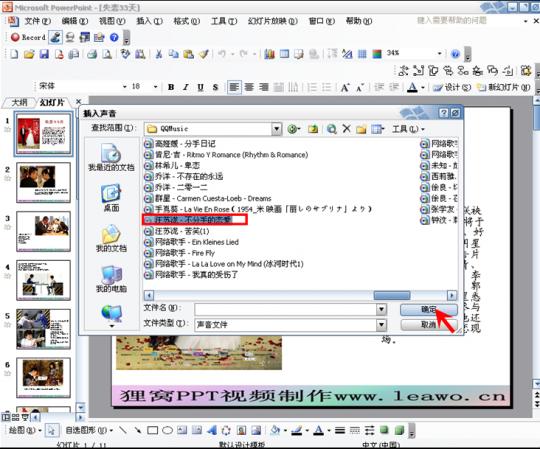Center align text

pyautogui.click(x=249, y=87)
